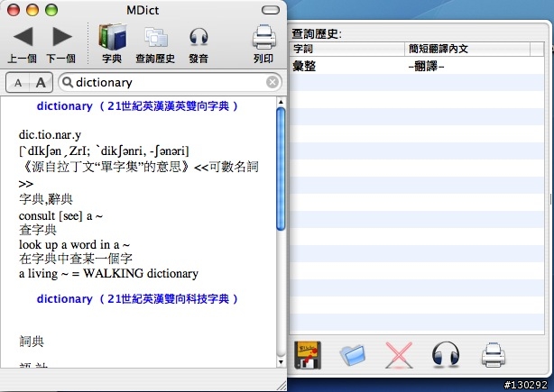Click the search field containing 'dictionary'
Screen dimensions: 554x392
pyautogui.click(x=170, y=83)
